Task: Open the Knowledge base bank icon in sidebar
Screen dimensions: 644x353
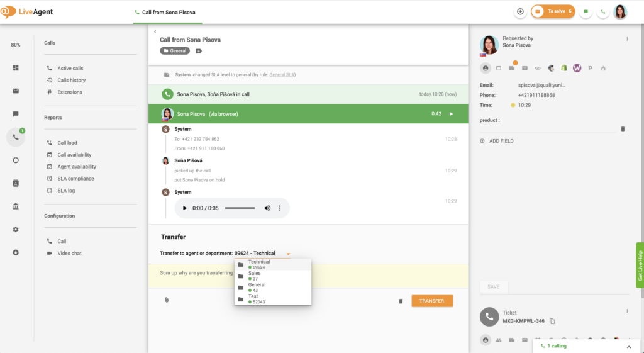Action: (x=16, y=206)
